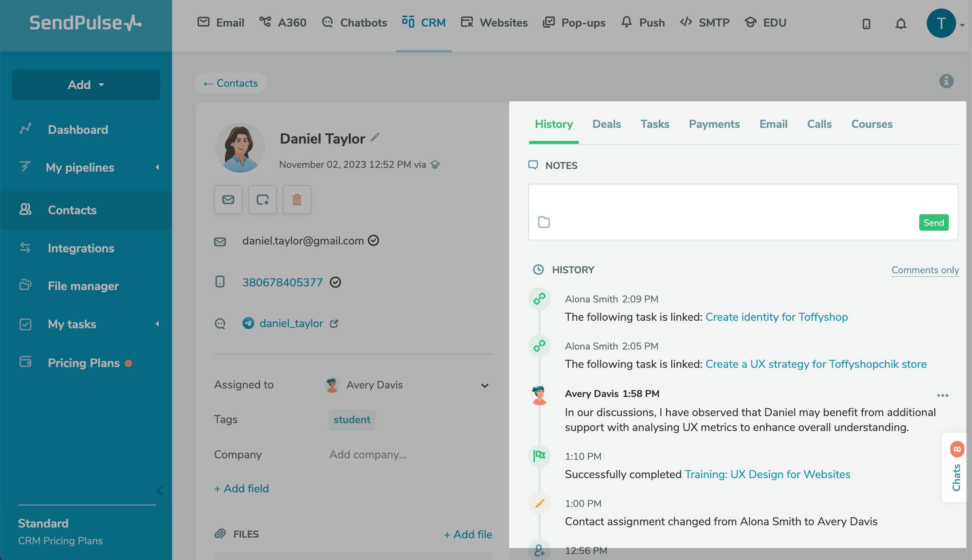This screenshot has height=560, width=972.
Task: Expand My tasks sidebar submenu
Action: click(x=157, y=324)
